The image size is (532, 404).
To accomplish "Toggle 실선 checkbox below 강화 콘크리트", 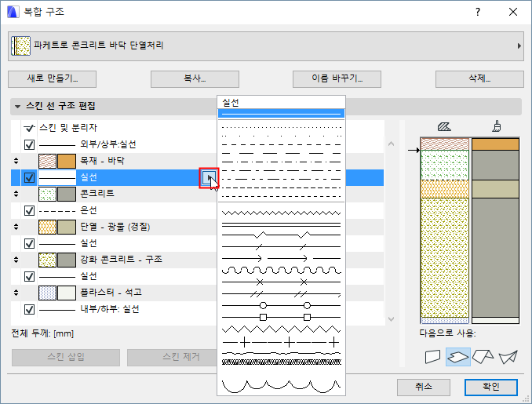I will 30,276.
